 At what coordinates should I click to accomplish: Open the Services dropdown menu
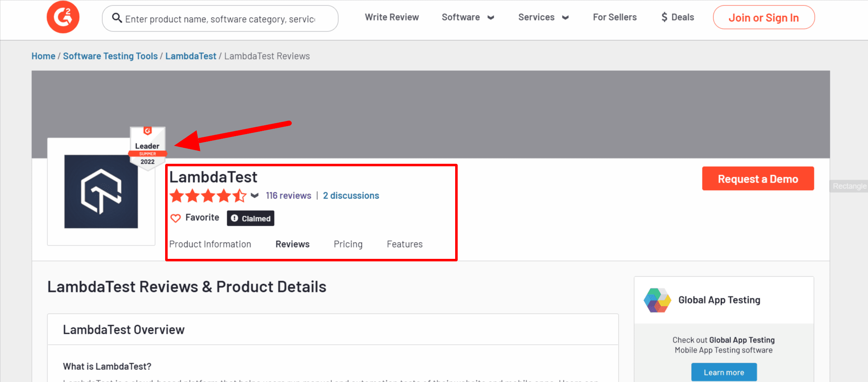point(543,18)
